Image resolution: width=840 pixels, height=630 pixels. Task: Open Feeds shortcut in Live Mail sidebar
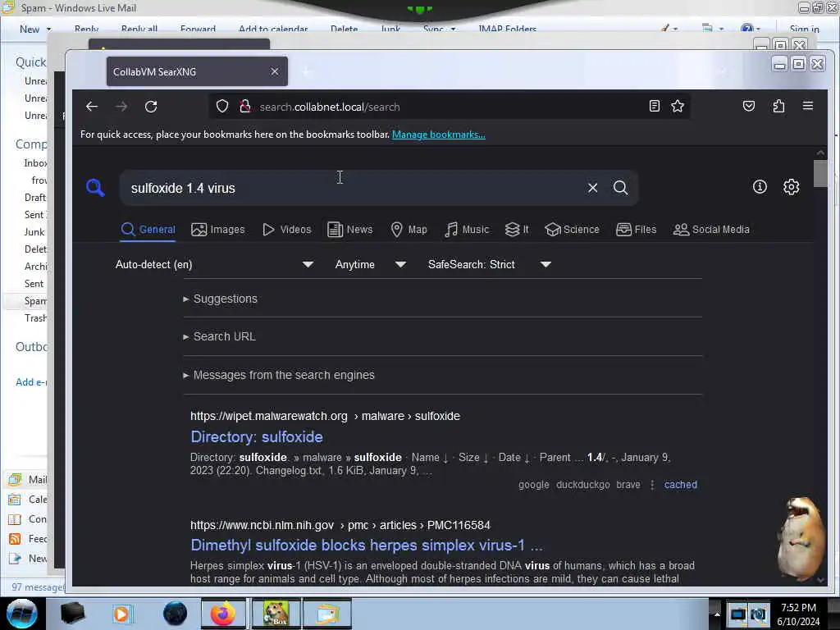28,538
